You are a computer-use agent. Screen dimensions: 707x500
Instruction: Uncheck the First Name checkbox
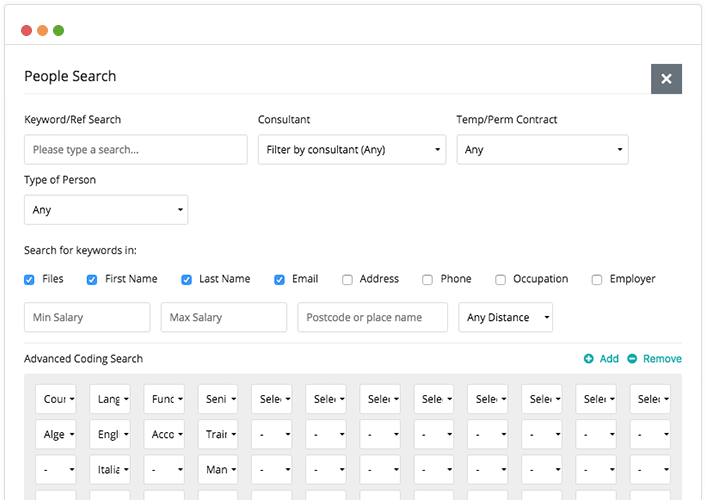tap(92, 280)
